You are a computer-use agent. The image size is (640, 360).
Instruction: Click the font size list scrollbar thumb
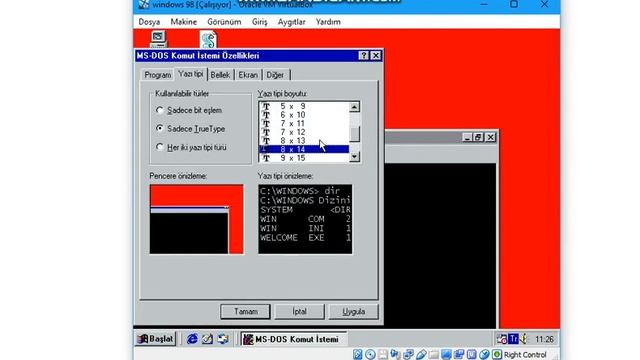click(355, 134)
